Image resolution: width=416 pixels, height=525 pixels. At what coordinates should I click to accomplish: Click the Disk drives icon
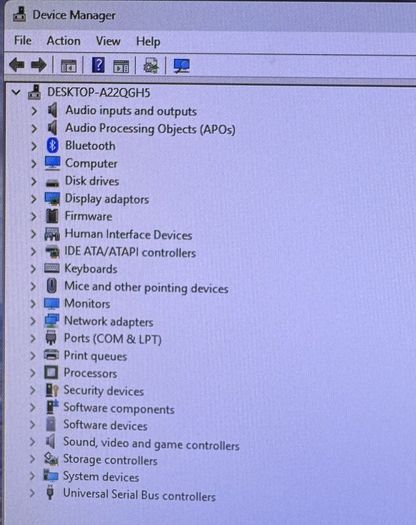(52, 182)
